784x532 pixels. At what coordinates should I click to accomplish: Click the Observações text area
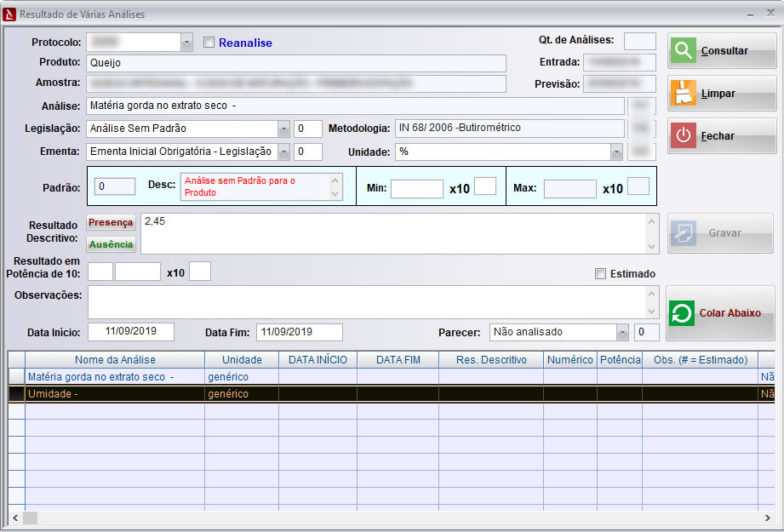tap(368, 302)
